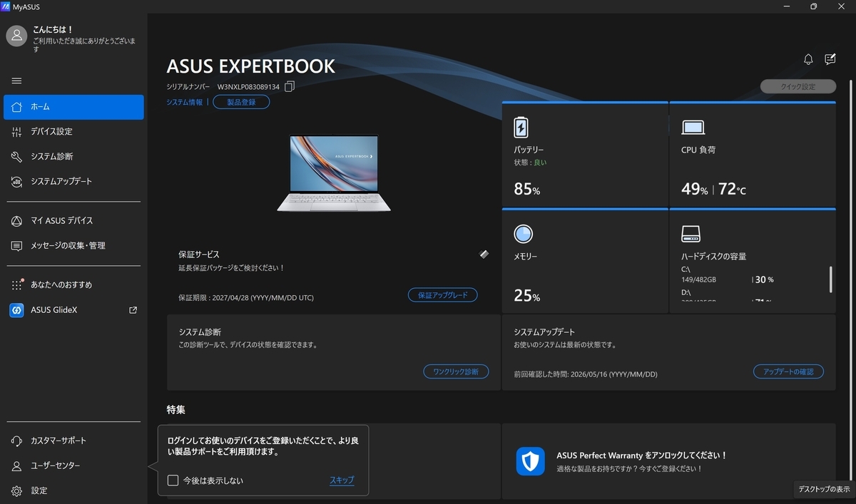
Task: Open システムアップデート in the sidebar
Action: (x=73, y=182)
